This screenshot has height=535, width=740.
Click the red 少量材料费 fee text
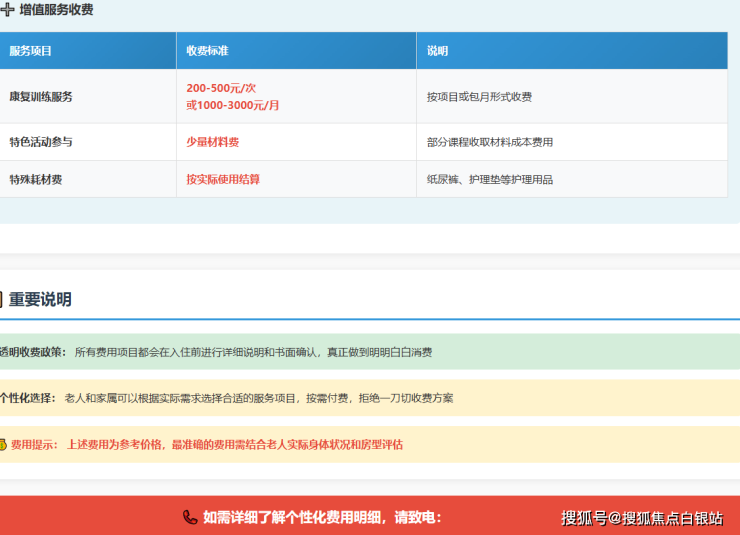(212, 142)
